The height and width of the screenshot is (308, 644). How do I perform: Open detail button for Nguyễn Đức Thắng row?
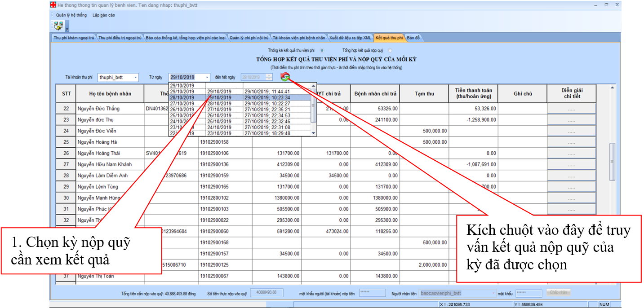click(571, 109)
